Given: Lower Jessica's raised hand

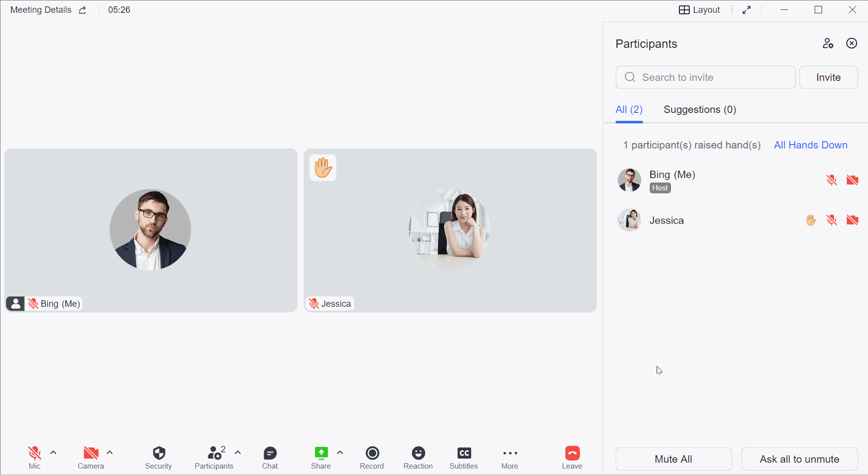Looking at the screenshot, I should (811, 220).
